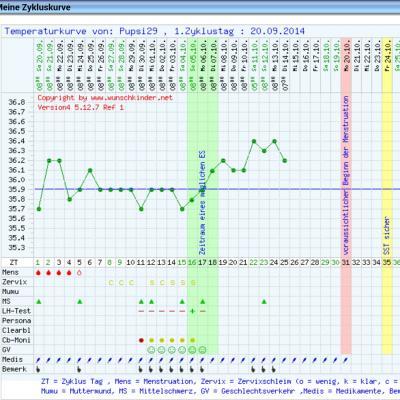Click the outlined menstruation drop on cycle day 5
400x400 pixels.
[x=79, y=273]
